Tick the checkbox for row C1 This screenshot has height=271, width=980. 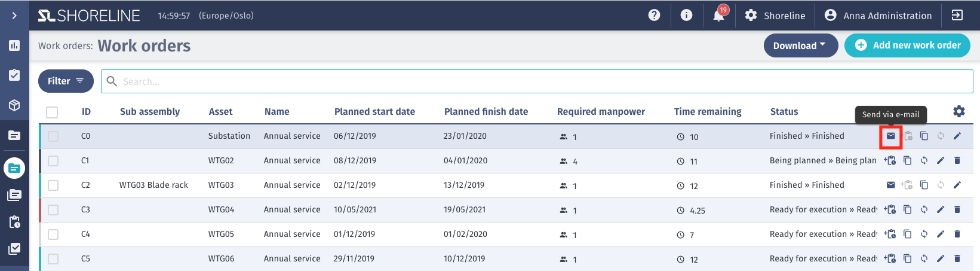tap(53, 161)
